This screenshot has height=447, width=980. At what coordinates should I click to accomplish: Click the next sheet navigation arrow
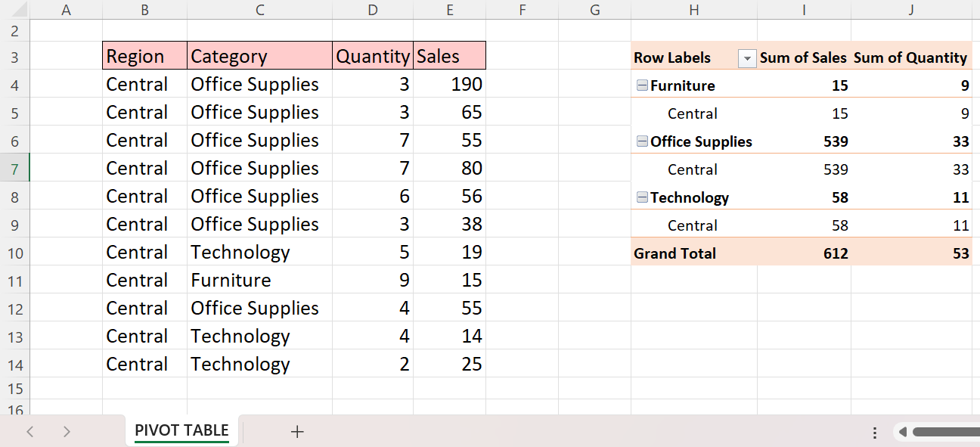(x=67, y=432)
